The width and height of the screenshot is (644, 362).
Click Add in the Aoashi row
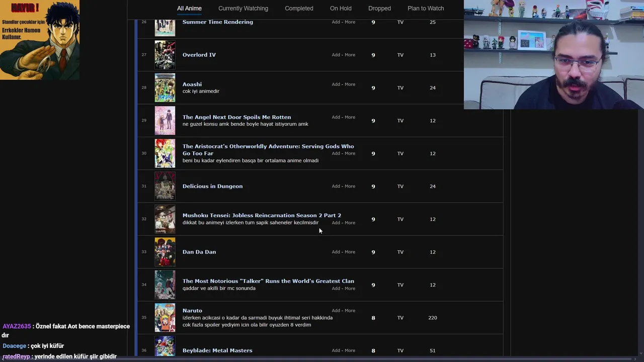336,84
